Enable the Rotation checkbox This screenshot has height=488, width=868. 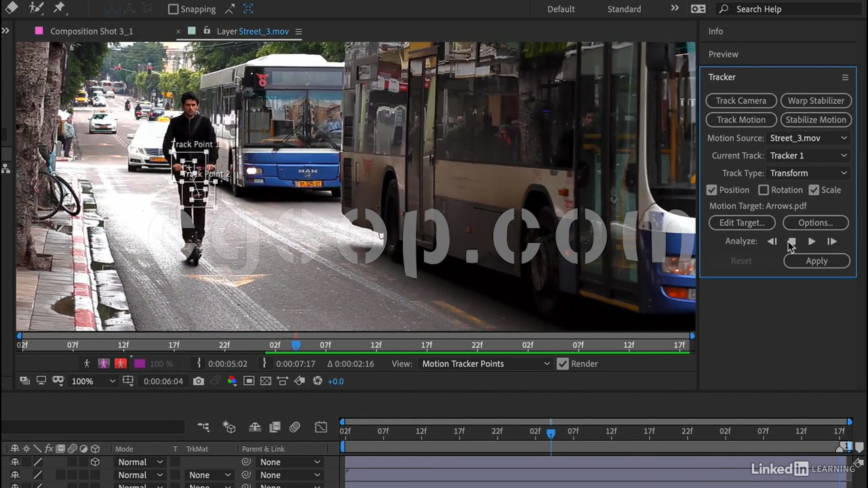click(x=764, y=190)
